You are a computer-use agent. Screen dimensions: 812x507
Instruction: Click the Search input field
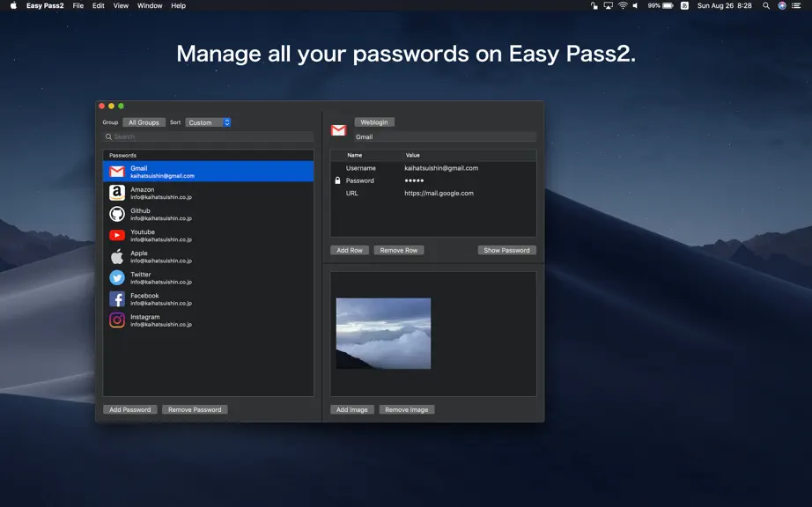coord(208,136)
